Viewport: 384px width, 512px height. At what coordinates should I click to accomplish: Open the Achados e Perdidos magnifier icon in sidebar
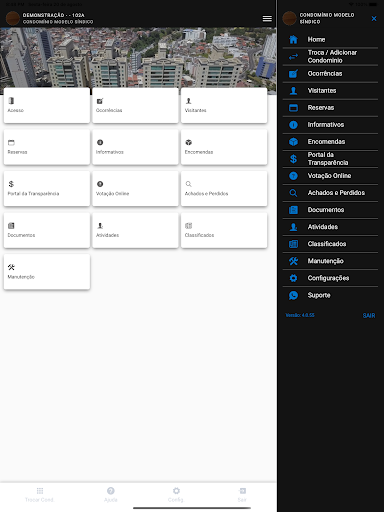click(x=293, y=193)
